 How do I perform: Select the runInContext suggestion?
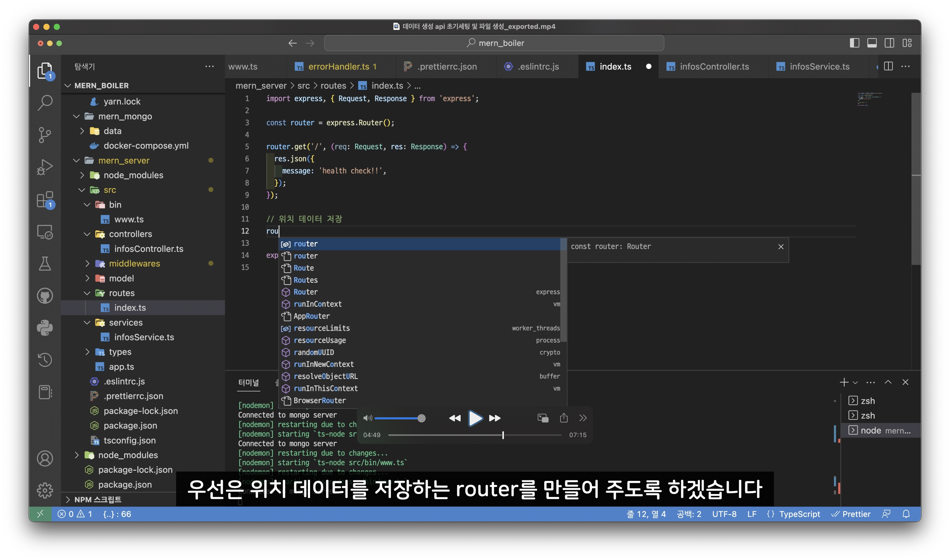point(420,304)
